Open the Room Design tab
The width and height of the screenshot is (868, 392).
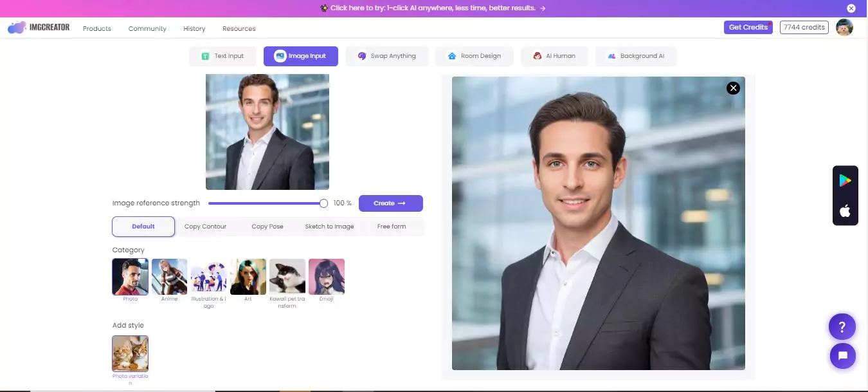coord(474,56)
